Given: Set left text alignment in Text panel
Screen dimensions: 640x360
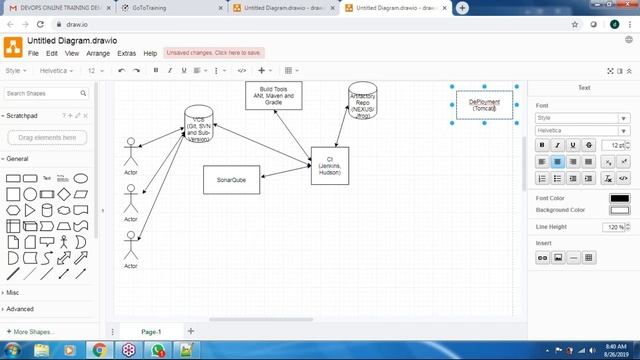Looking at the screenshot, I should point(542,162).
